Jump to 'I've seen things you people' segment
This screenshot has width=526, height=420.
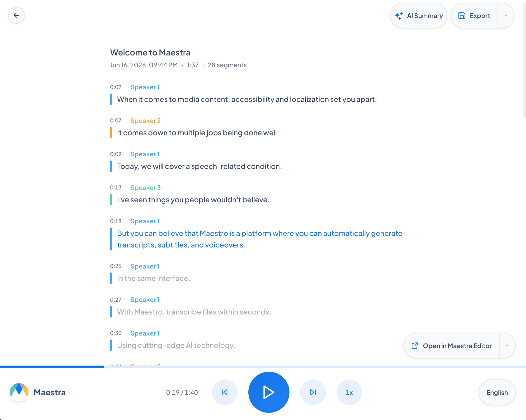[x=193, y=200]
